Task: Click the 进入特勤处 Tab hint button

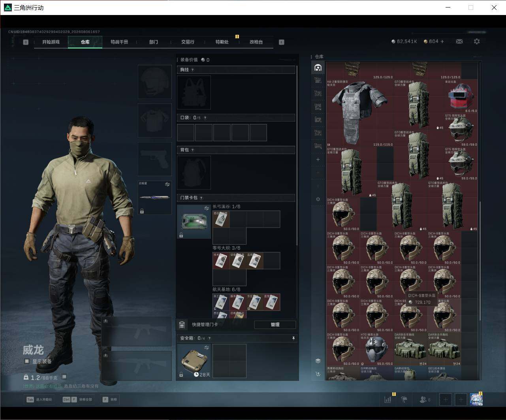Action: point(39,399)
